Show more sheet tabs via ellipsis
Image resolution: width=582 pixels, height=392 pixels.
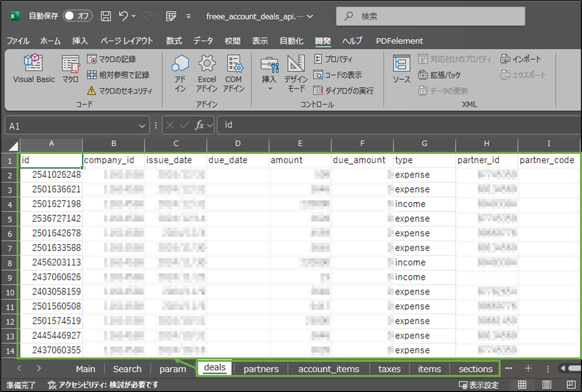tap(508, 368)
